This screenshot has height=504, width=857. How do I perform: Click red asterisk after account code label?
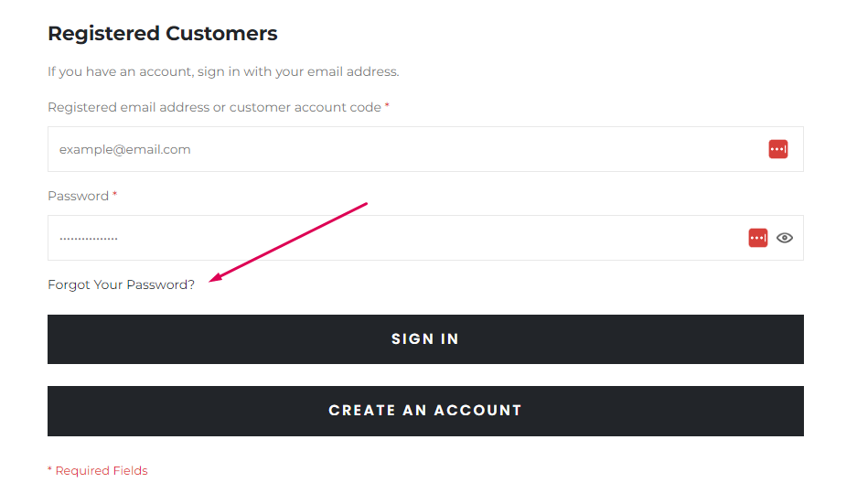pos(387,105)
